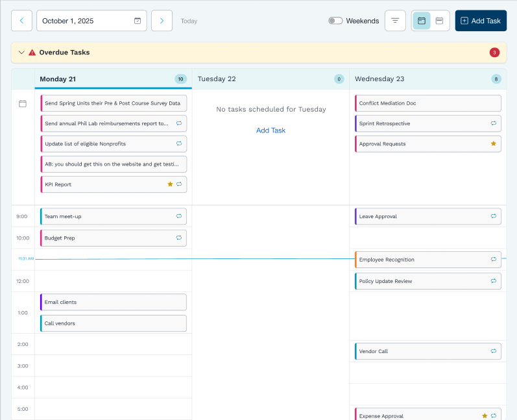Click the October 1, 2025 date field
The image size is (517, 420).
point(84,21)
